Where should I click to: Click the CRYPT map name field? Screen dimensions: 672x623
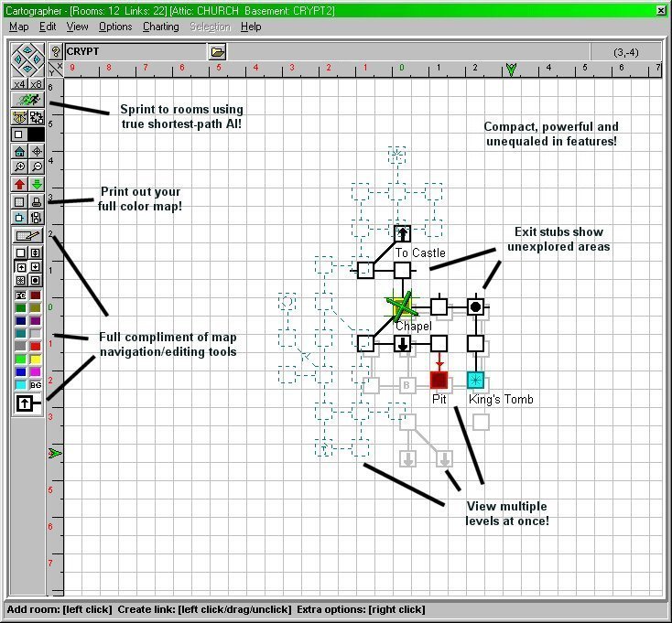135,52
